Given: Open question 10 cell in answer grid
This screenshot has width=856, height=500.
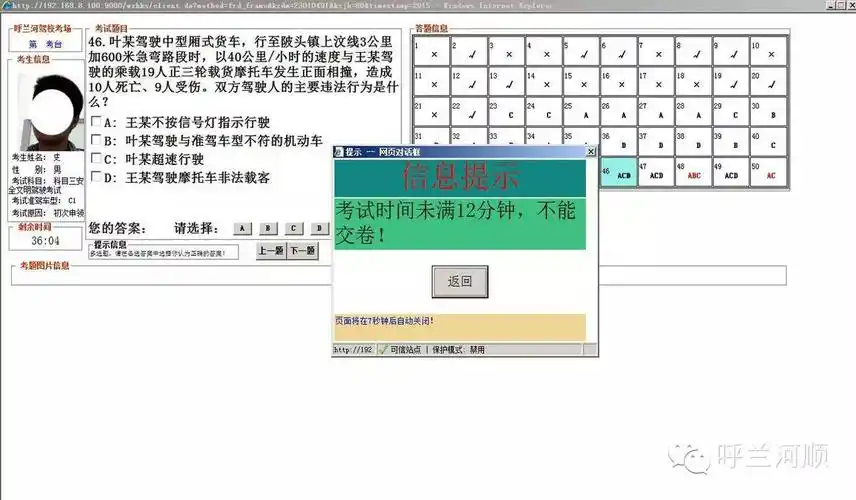Looking at the screenshot, I should pos(768,51).
